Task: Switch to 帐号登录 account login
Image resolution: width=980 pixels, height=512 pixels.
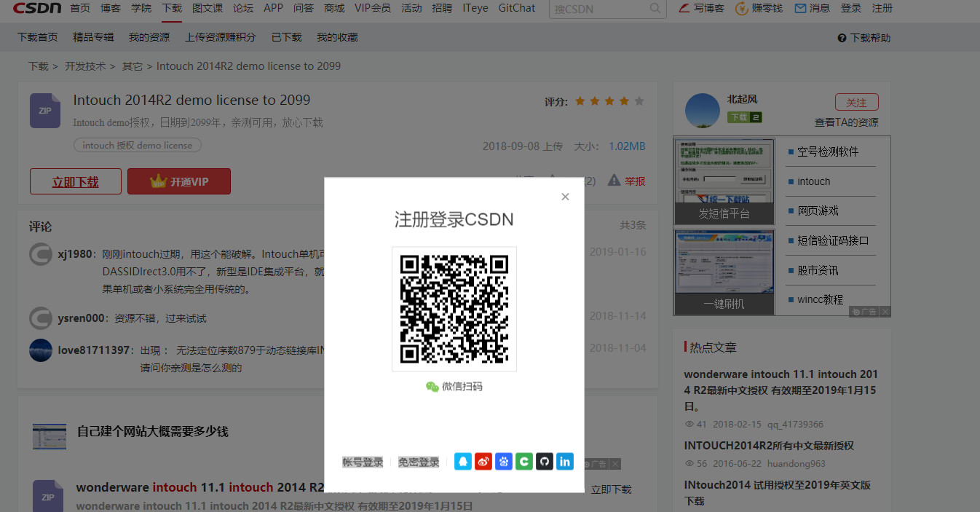Action: [363, 462]
